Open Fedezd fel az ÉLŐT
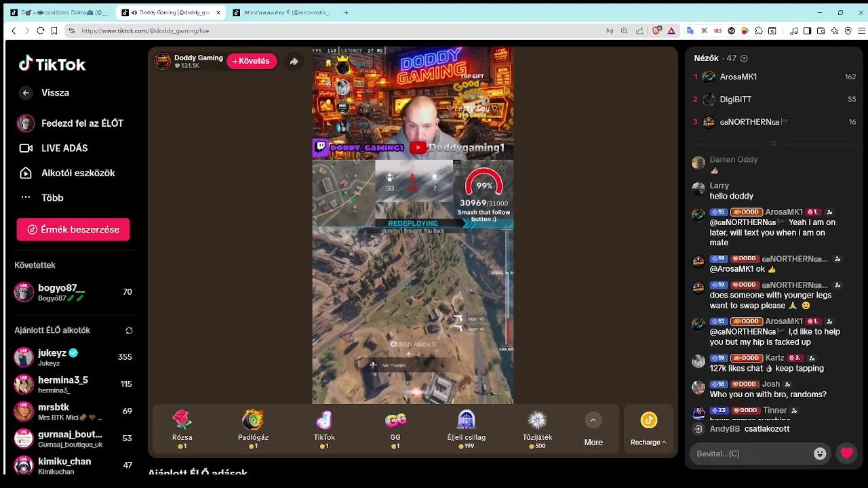This screenshot has width=868, height=488. 71,123
